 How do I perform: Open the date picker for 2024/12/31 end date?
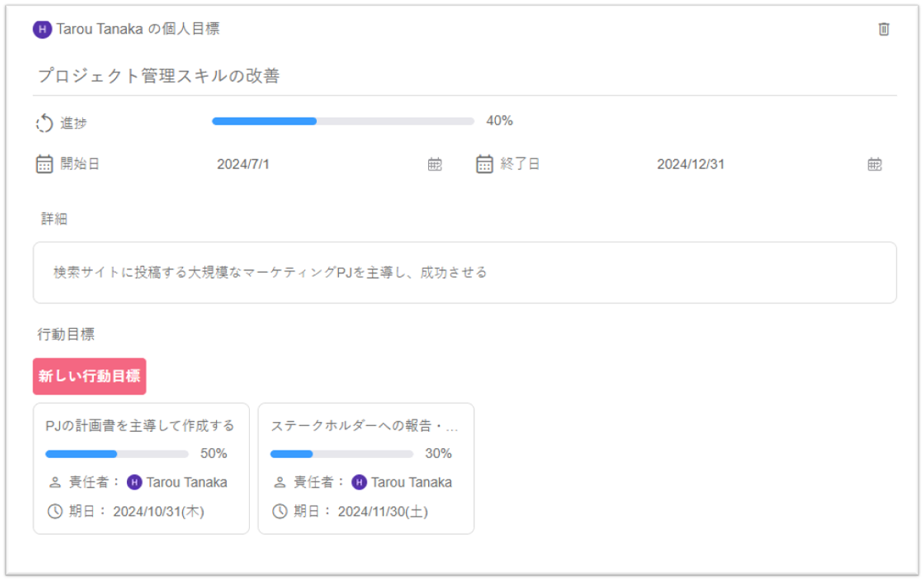point(874,163)
